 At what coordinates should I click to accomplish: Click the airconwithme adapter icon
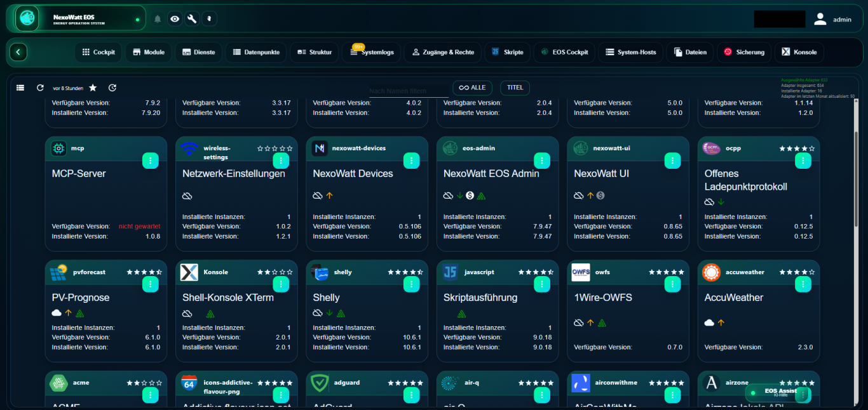pyautogui.click(x=581, y=383)
